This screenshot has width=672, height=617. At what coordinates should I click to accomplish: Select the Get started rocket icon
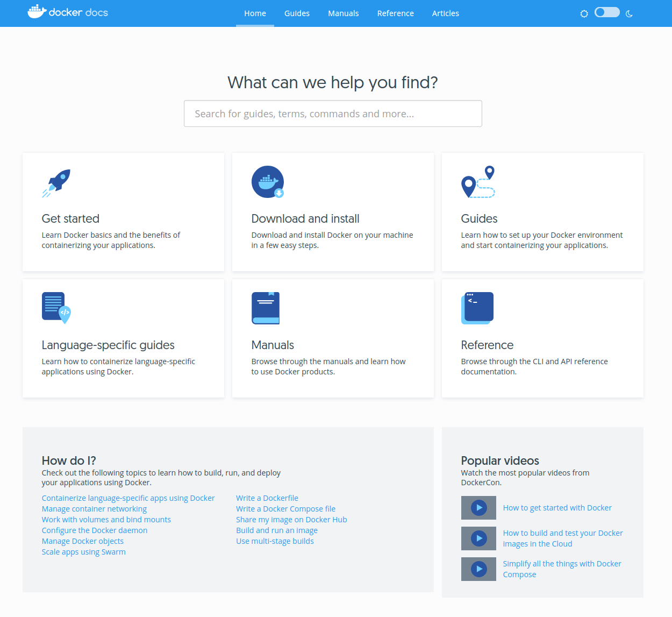(x=55, y=182)
